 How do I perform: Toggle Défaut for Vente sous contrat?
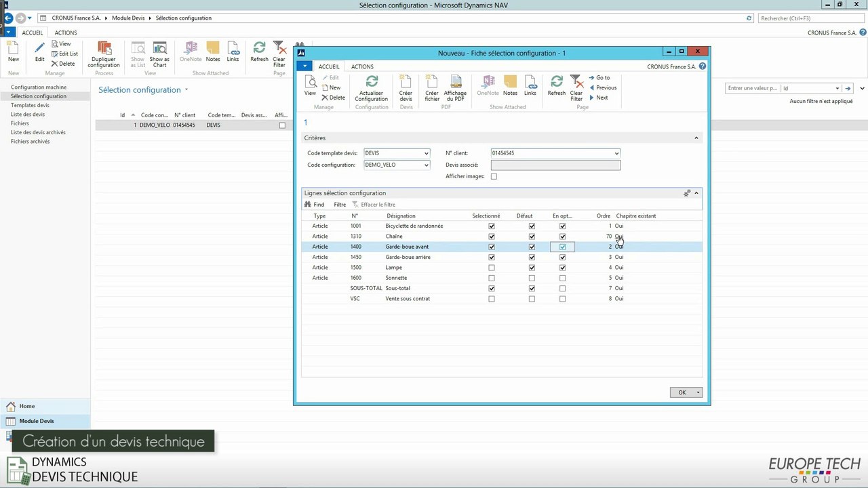532,299
